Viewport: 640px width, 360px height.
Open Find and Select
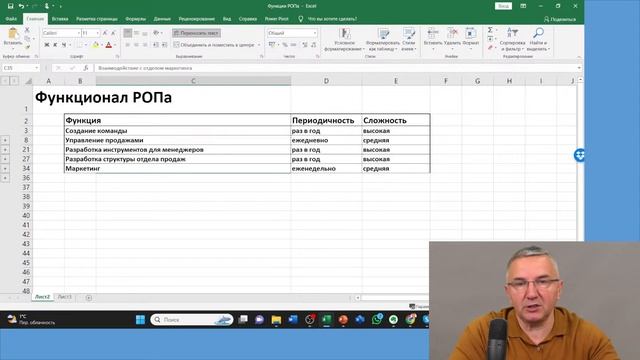tap(538, 40)
